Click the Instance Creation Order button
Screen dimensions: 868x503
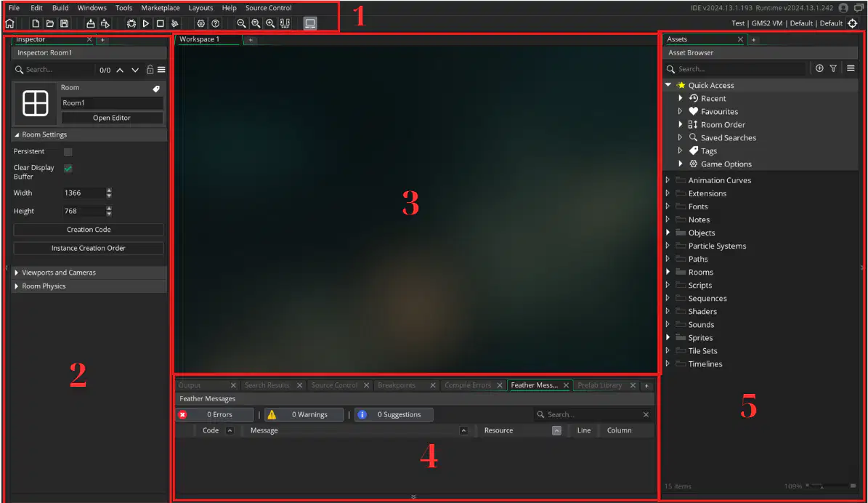coord(89,248)
